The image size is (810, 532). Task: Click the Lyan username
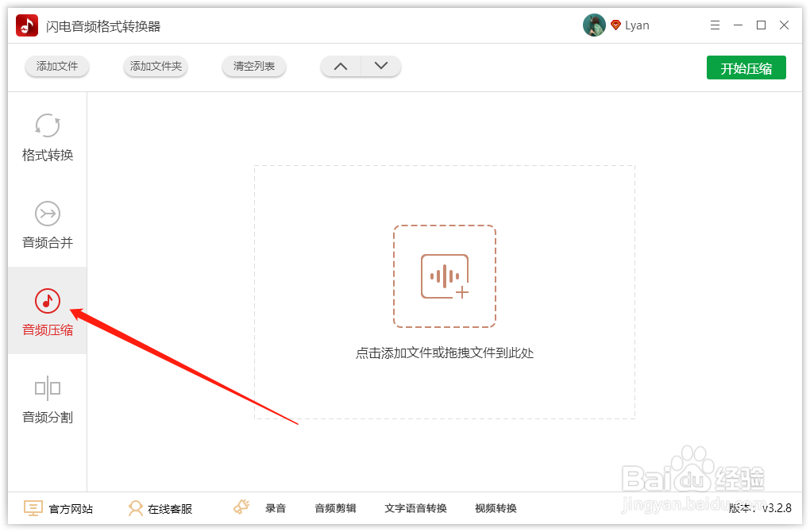coord(637,25)
